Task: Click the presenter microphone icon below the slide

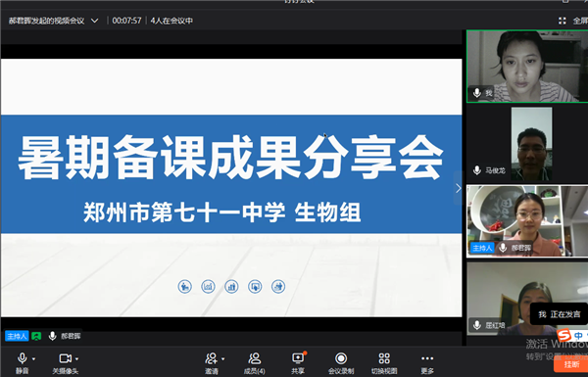Action: pos(53,336)
